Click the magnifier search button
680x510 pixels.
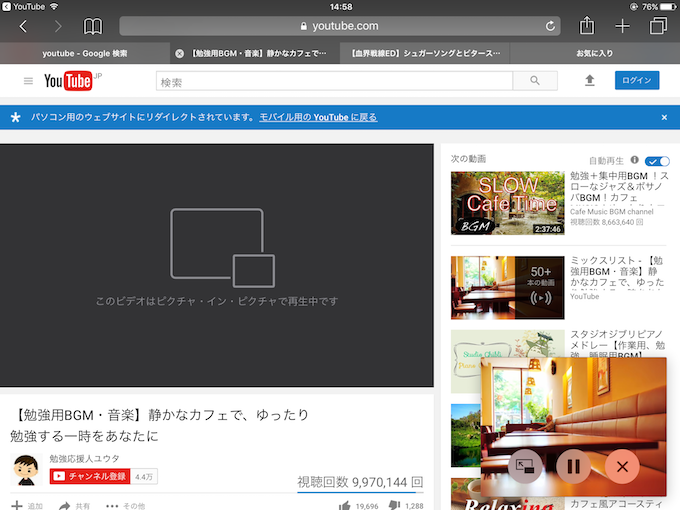[535, 81]
